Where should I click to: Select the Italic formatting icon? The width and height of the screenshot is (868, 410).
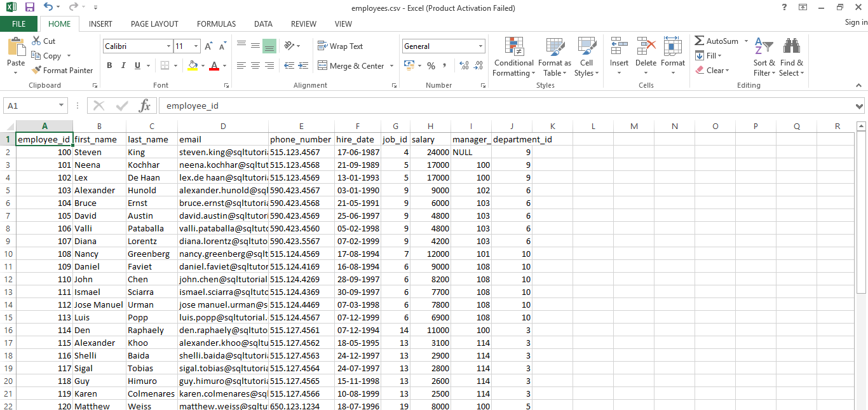(122, 65)
